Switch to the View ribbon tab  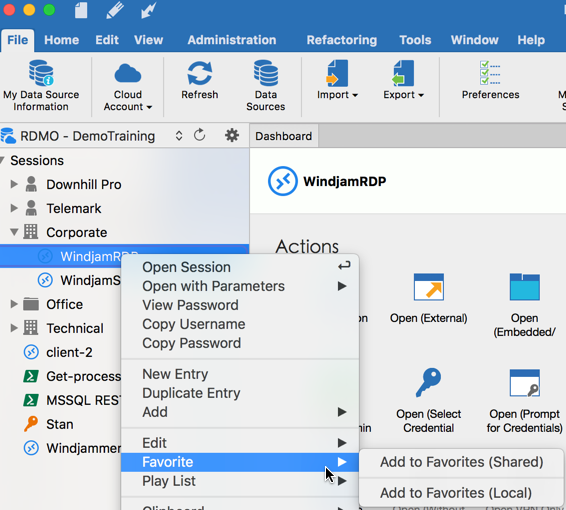tap(148, 40)
